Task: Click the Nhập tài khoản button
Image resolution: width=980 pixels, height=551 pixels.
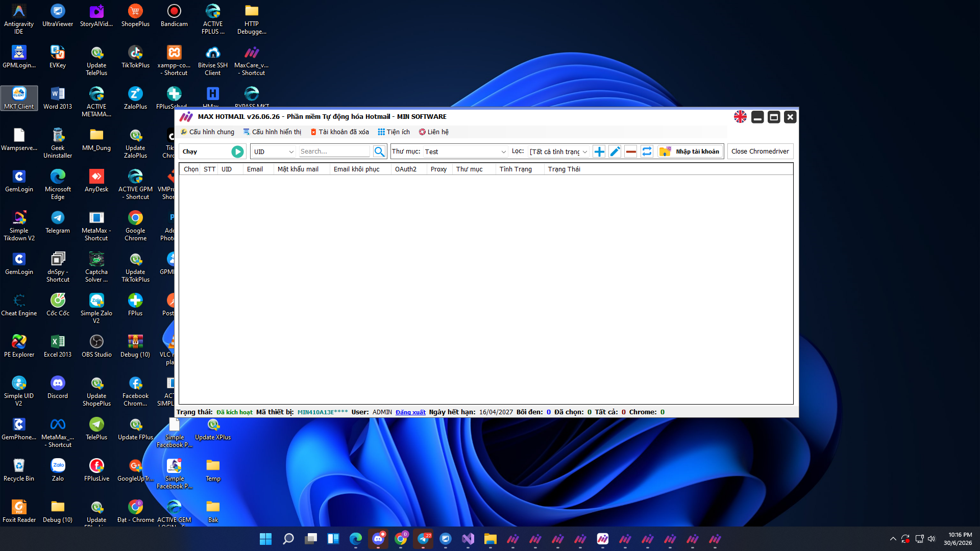Action: coord(691,152)
